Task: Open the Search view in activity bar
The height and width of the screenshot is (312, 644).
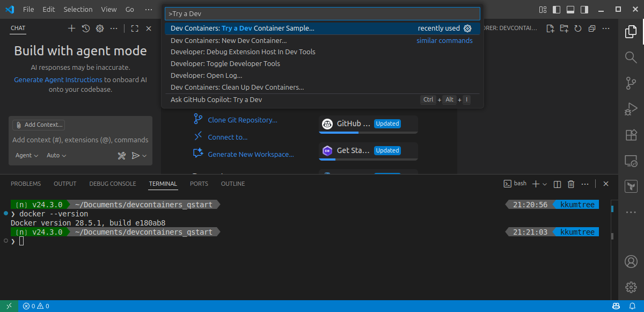Action: click(x=631, y=57)
